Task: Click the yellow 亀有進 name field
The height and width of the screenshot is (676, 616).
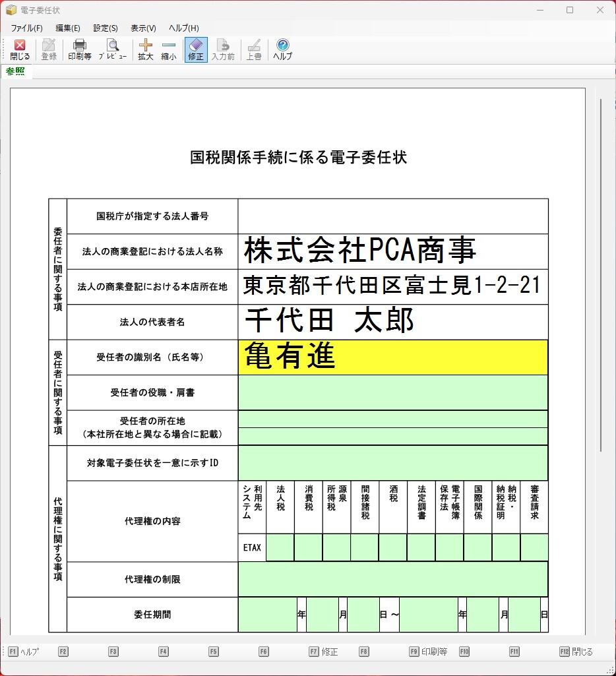Action: point(392,357)
